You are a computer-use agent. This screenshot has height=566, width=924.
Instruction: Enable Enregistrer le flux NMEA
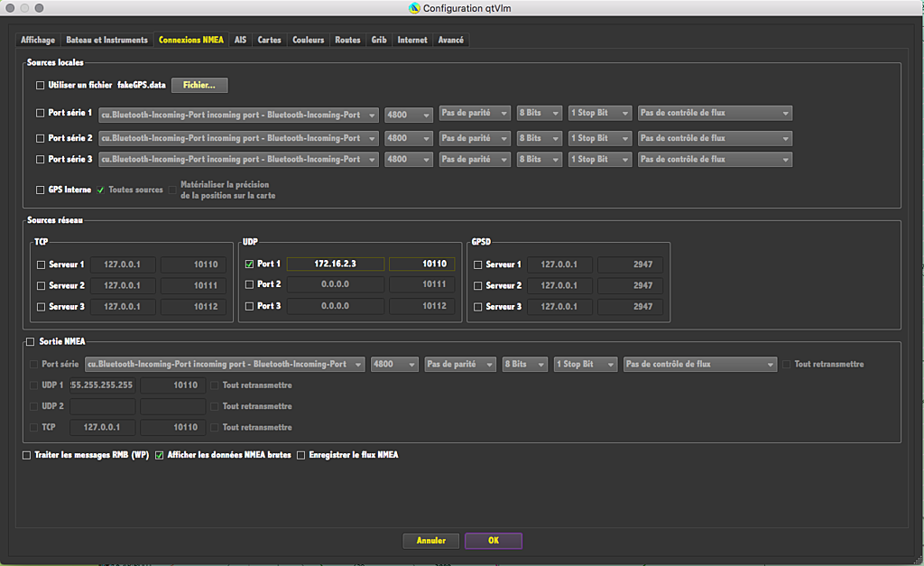point(301,455)
